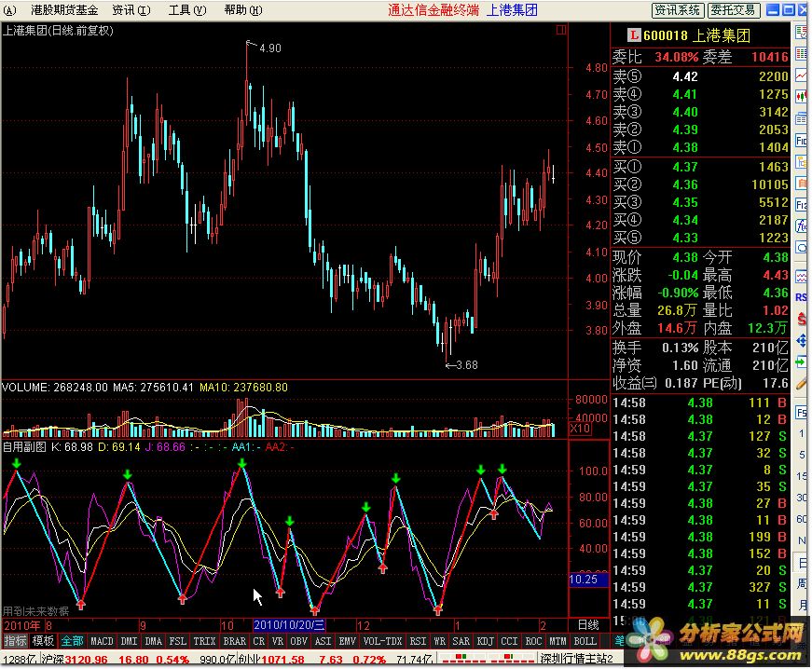Switch to the 指标 tab
This screenshot has height=669, width=812.
(x=15, y=641)
